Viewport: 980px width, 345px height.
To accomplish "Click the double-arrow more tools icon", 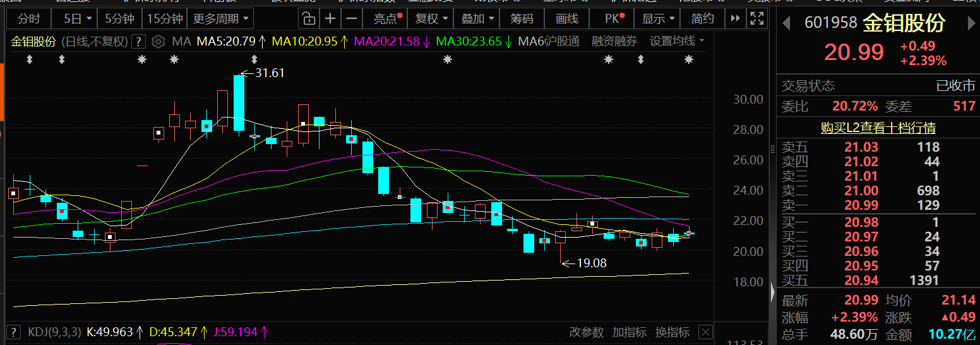I will 734,18.
